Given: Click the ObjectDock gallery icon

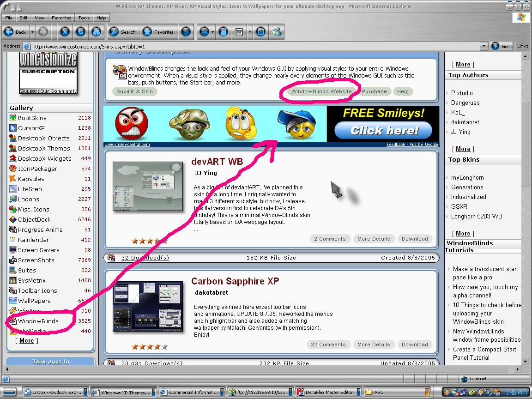Looking at the screenshot, I should click(13, 219).
